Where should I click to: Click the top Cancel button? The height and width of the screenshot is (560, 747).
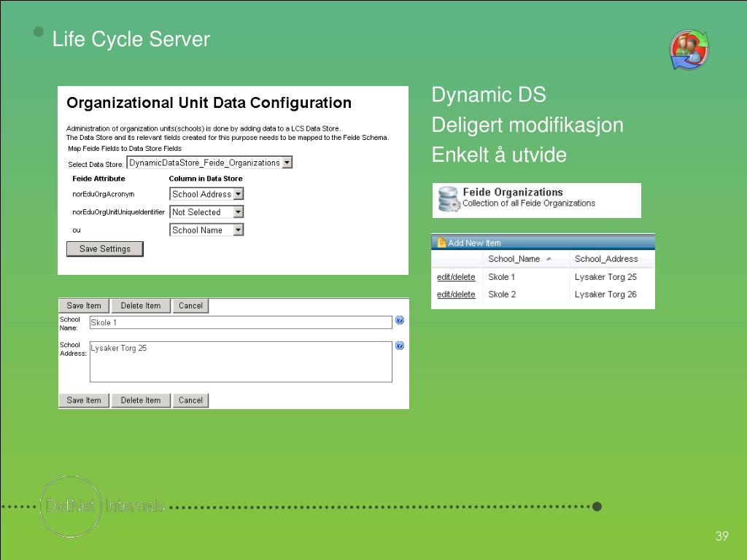[190, 306]
